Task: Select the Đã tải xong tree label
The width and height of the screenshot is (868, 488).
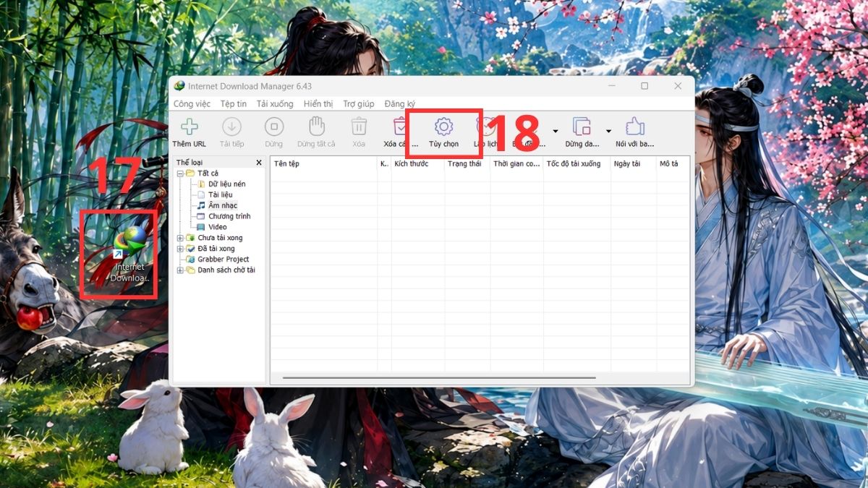Action: click(216, 249)
